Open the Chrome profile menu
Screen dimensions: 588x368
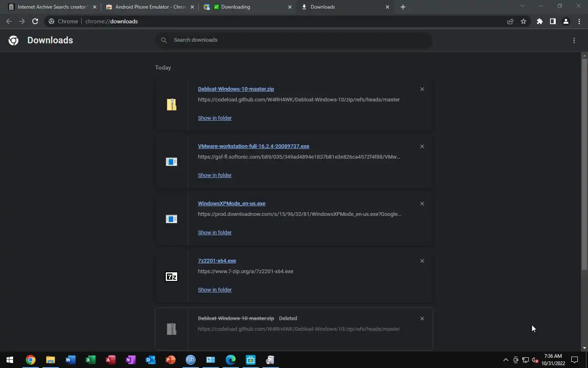(566, 21)
